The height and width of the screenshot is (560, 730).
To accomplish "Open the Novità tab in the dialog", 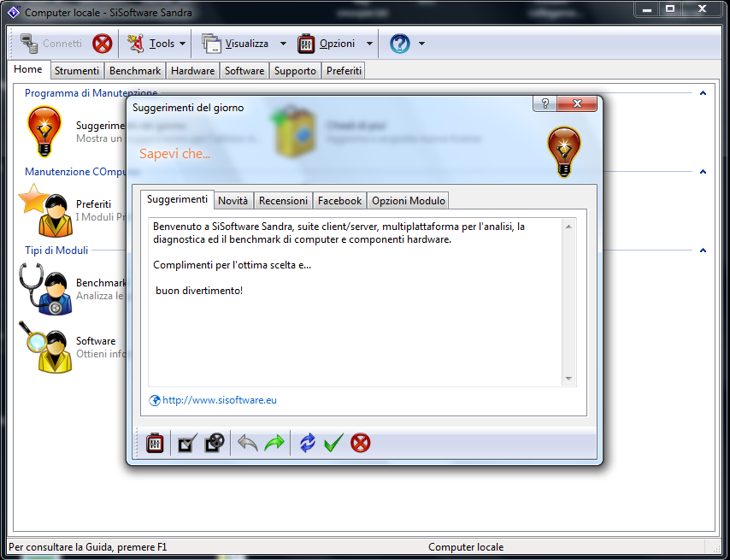I will click(x=233, y=201).
